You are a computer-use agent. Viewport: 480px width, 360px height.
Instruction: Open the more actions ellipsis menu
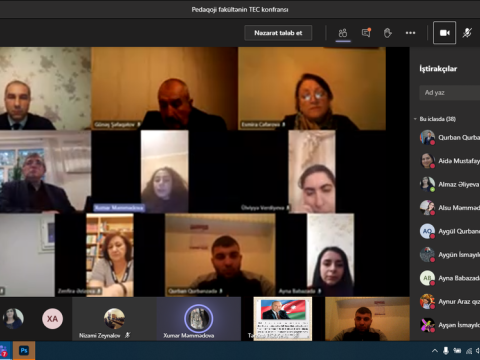tap(410, 33)
